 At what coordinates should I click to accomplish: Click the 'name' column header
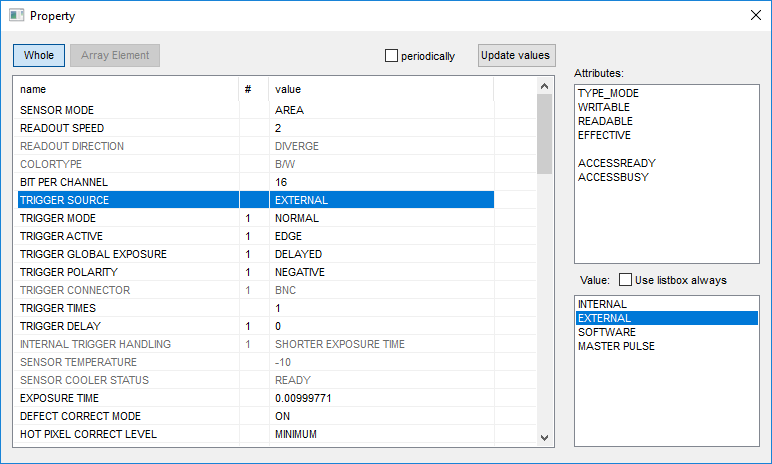(x=33, y=89)
